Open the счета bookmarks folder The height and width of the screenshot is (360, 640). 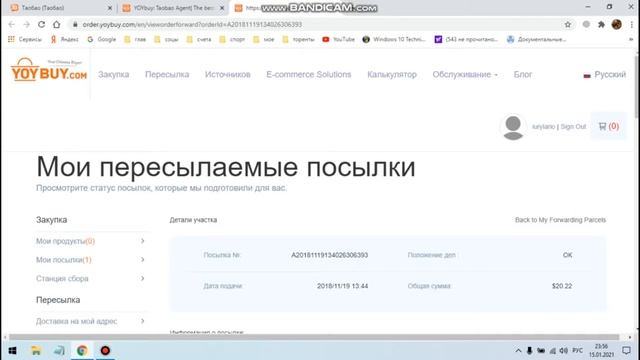coord(199,39)
